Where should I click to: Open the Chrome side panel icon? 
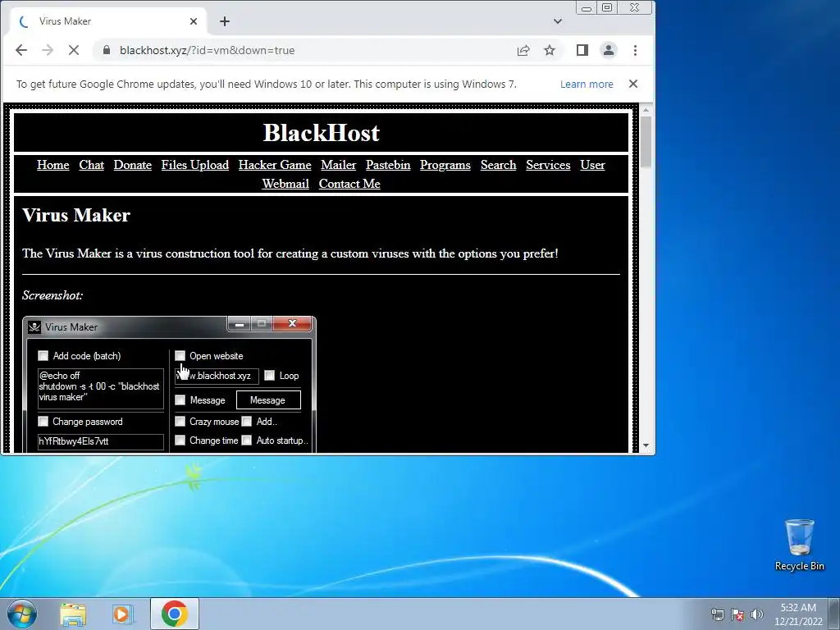click(x=582, y=50)
